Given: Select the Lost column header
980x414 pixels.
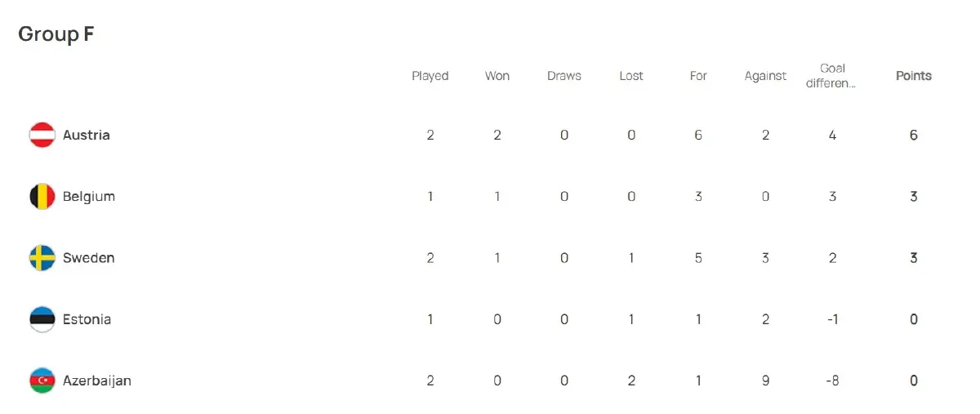Looking at the screenshot, I should [631, 76].
